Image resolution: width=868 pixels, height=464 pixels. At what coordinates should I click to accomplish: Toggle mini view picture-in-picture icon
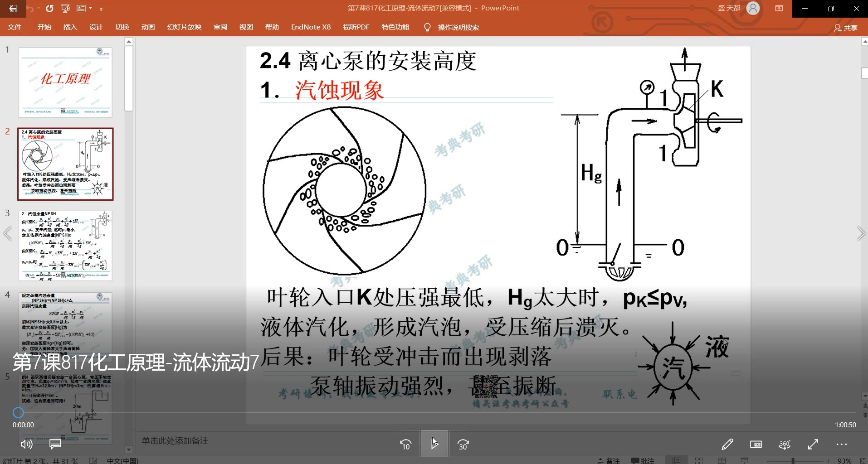click(x=756, y=445)
